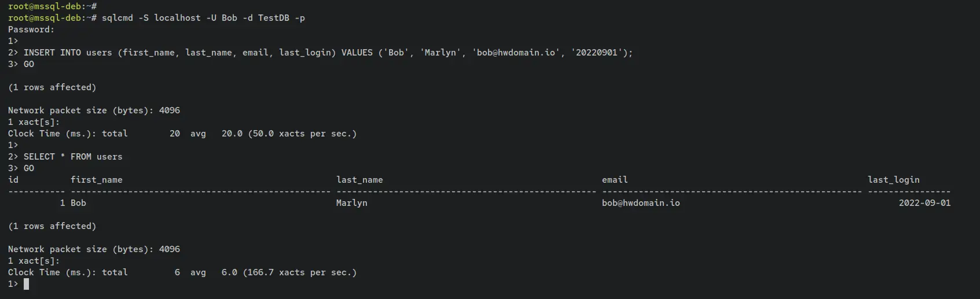Click the INSERT INTO keyword
This screenshot has height=299, width=980.
pos(52,53)
